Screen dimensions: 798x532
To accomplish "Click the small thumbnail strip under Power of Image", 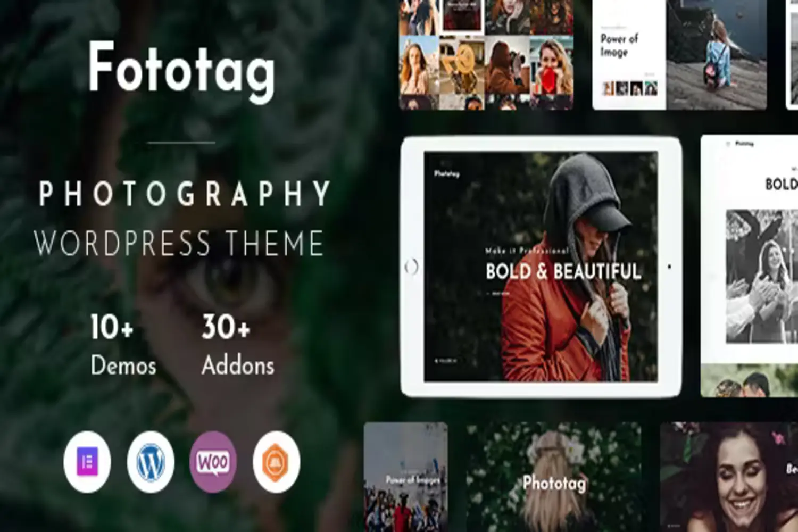I will (x=629, y=88).
